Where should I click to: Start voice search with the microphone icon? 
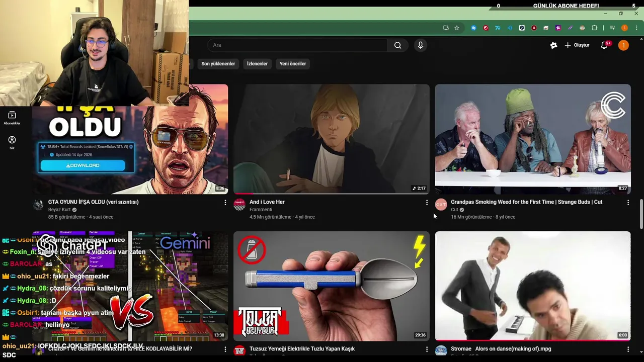pos(421,45)
